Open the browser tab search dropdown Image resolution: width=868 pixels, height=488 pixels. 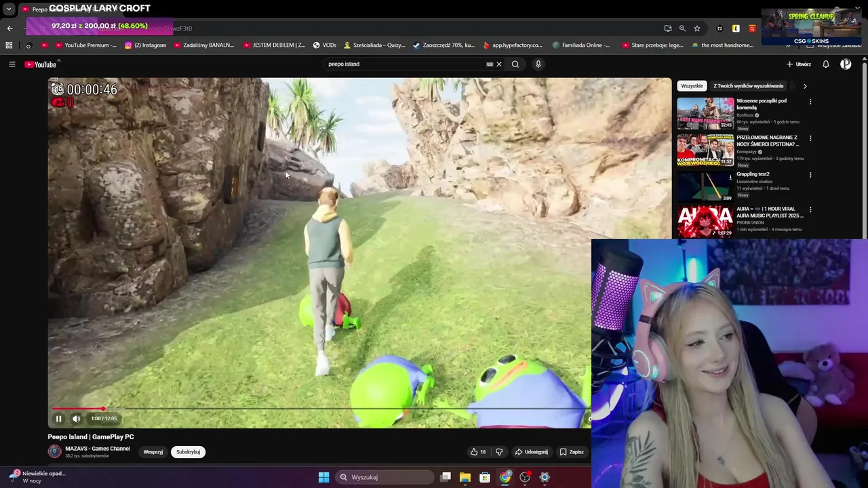pos(9,9)
